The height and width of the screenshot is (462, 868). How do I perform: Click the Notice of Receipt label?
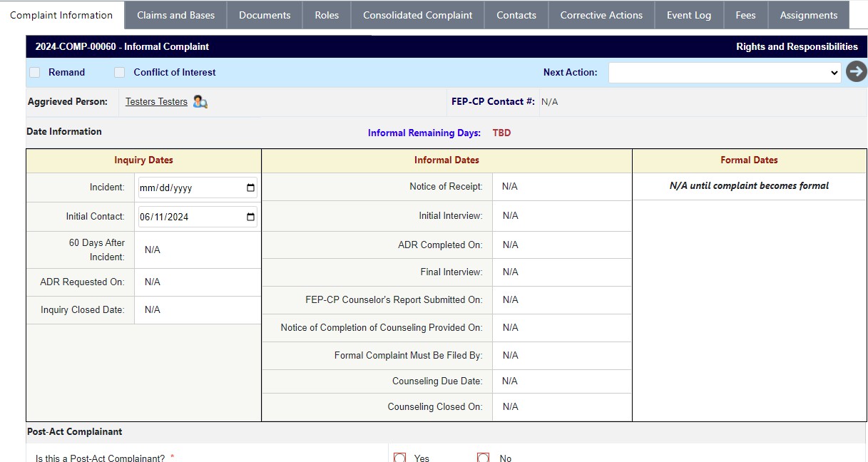click(x=446, y=186)
